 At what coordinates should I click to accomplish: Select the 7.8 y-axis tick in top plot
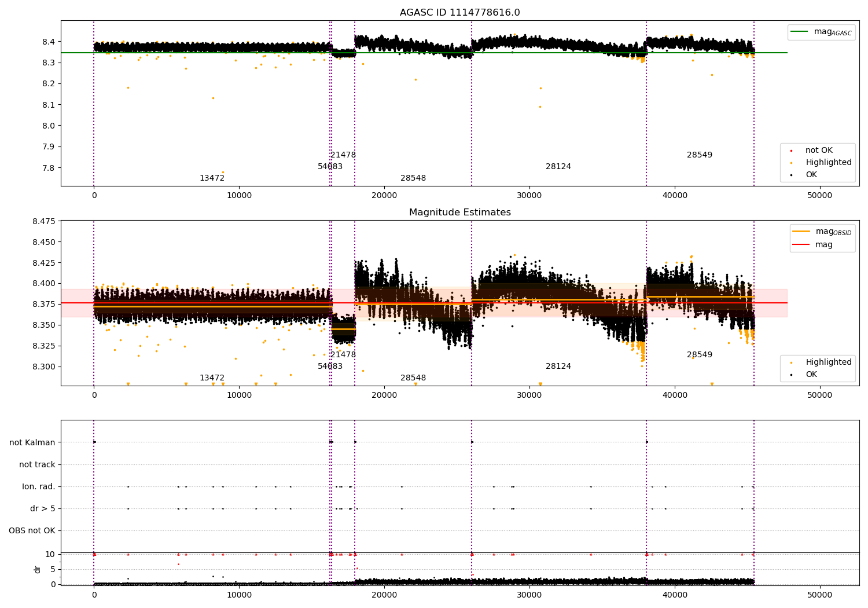coord(49,168)
